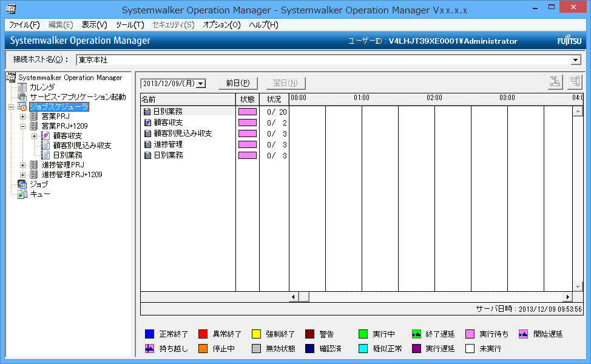
Task: Expand the 営業PRJ project node
Action: point(23,116)
